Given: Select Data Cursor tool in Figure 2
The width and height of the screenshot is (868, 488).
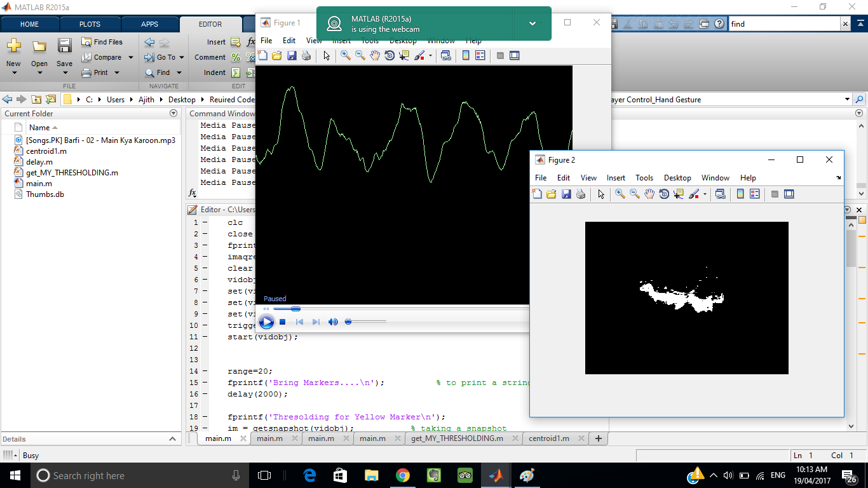Looking at the screenshot, I should 679,194.
